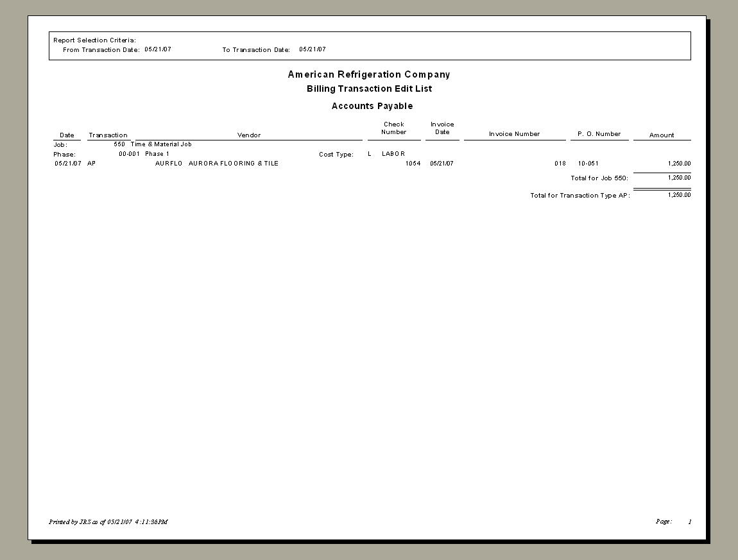The width and height of the screenshot is (738, 560).
Task: Click the From Transaction Date value 05/21/07
Action: 158,49
